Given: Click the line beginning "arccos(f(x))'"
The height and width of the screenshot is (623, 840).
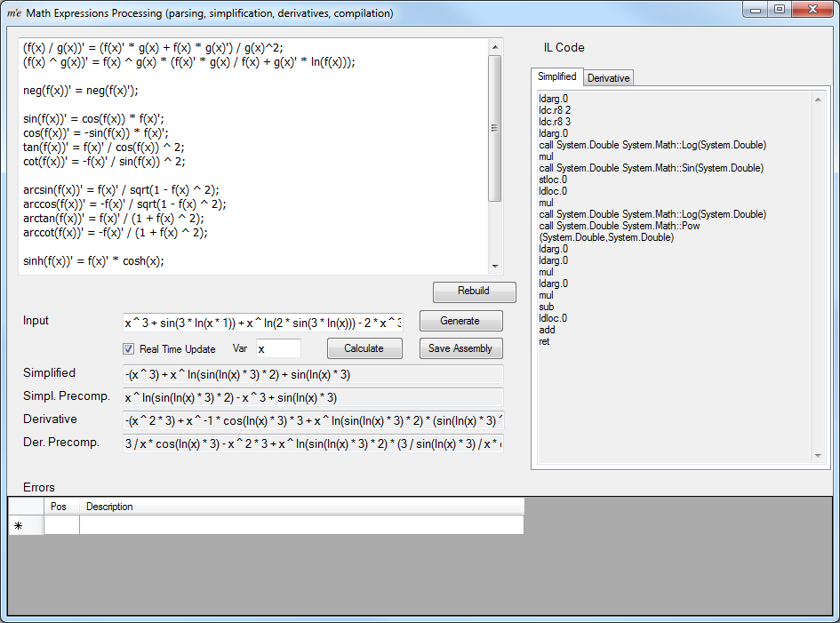Looking at the screenshot, I should tap(124, 204).
